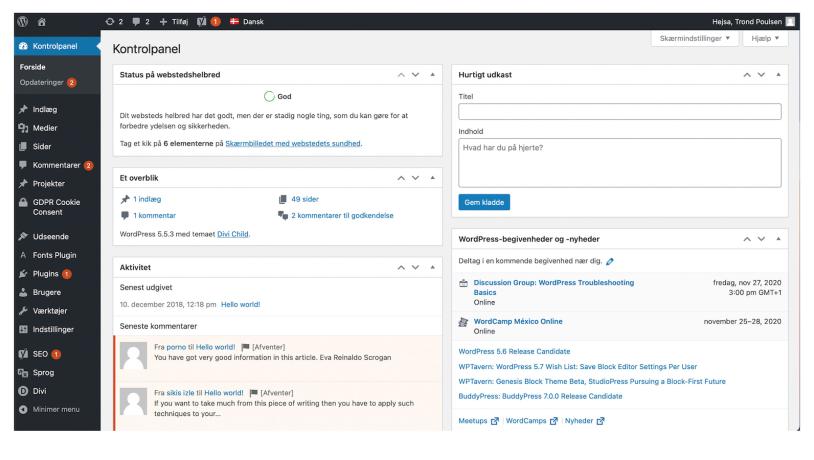Open Kommentarer in the sidebar
814x460 pixels.
click(57, 166)
